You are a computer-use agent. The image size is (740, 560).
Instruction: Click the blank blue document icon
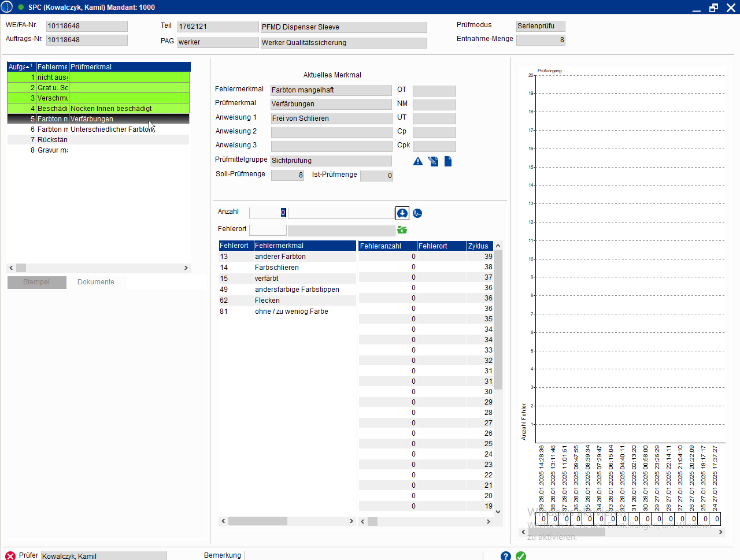(x=448, y=162)
